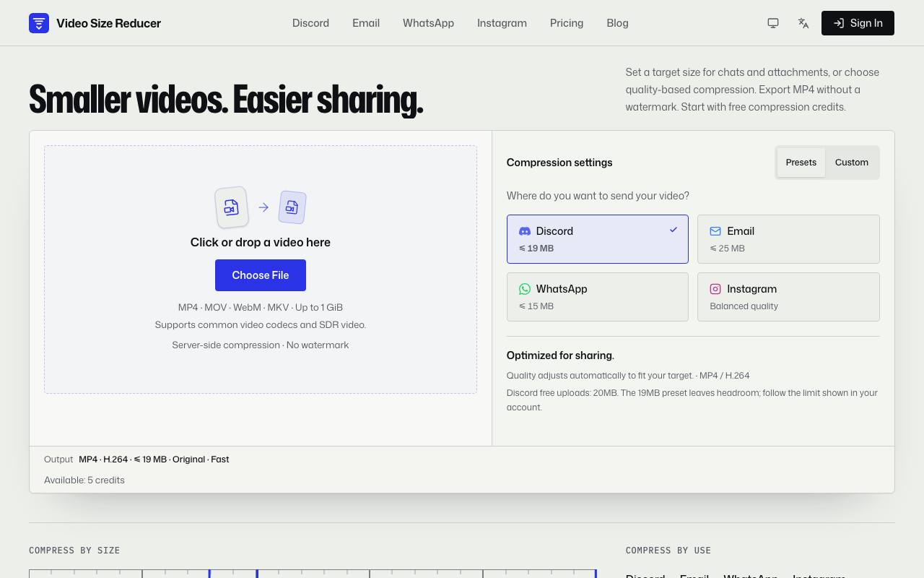924x578 pixels.
Task: Click the 'MP4 · MOV · WebM · MKV · Up to 1 GiB' line
Action: pyautogui.click(x=261, y=307)
